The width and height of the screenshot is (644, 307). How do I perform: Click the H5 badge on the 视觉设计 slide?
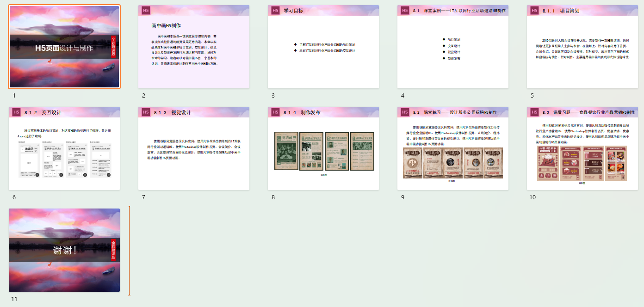point(146,112)
